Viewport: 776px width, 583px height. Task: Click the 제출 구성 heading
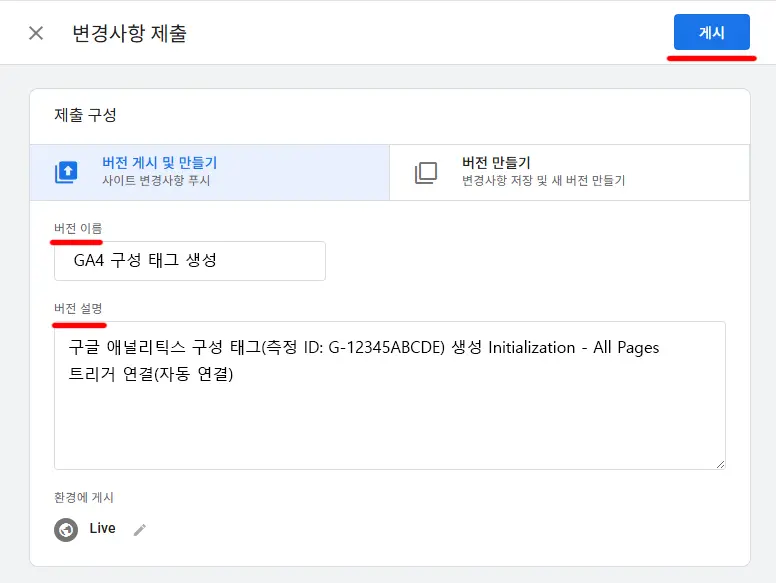coord(85,115)
